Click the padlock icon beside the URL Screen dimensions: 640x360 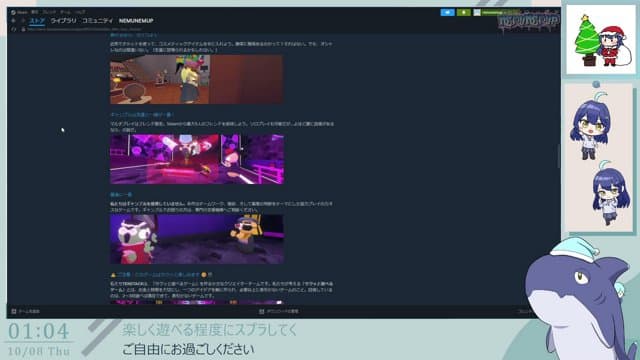[23, 29]
